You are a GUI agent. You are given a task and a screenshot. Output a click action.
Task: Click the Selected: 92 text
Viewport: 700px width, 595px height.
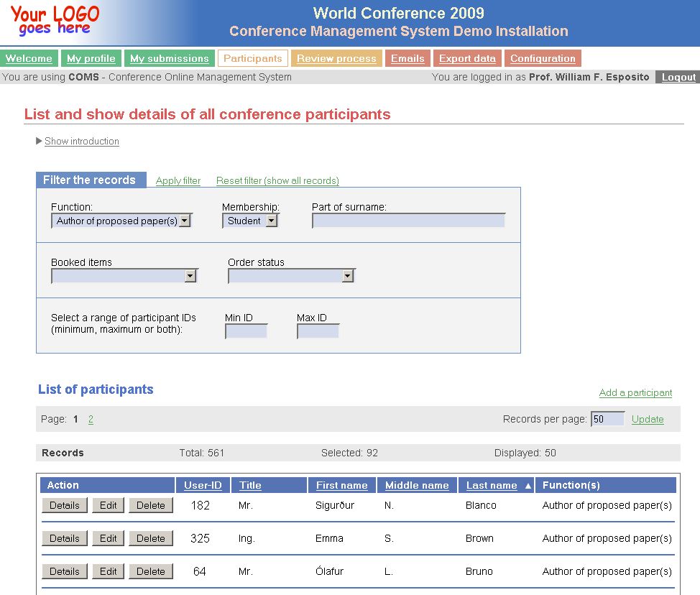(x=349, y=453)
